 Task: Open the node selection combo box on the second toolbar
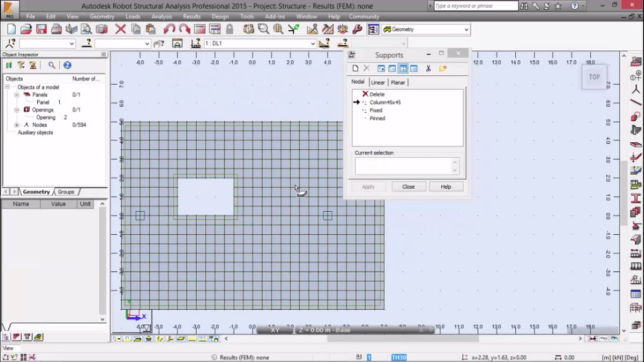point(47,44)
